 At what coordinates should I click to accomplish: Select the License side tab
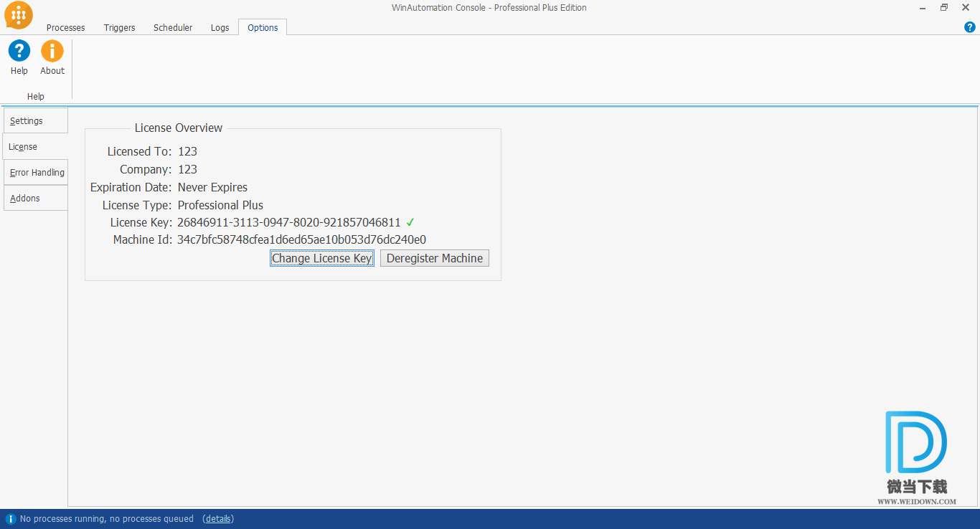point(35,146)
